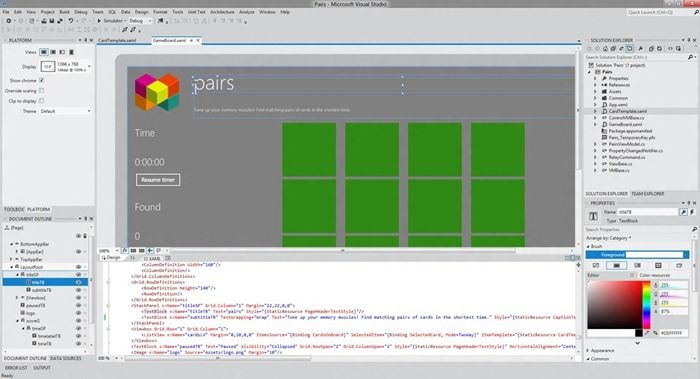Select the brush resources icon in Brush editor
The height and width of the screenshot is (379, 700).
click(679, 266)
